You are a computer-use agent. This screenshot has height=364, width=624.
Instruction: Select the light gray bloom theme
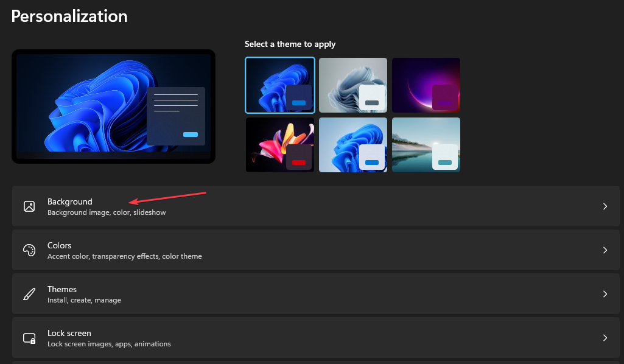(353, 85)
